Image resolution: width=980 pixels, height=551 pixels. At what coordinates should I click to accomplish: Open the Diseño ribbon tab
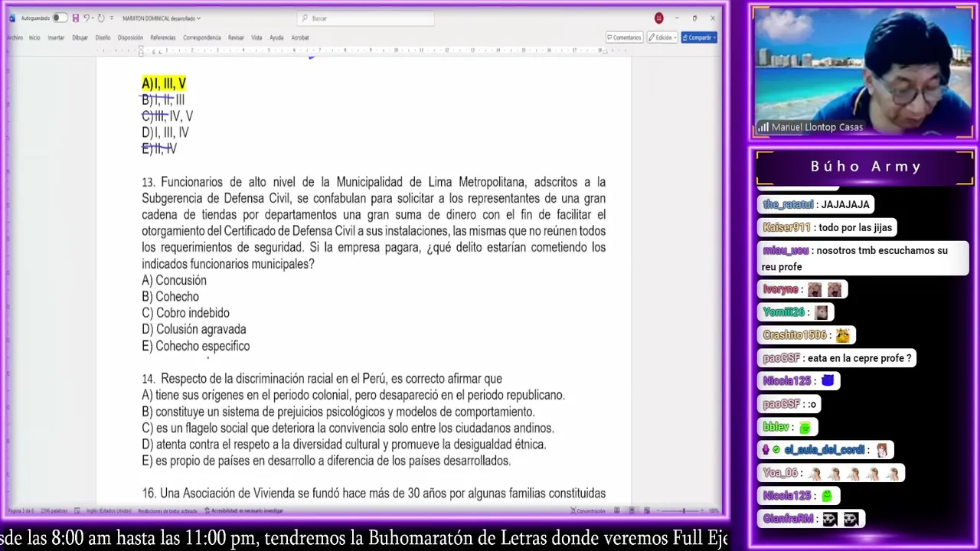pos(103,37)
